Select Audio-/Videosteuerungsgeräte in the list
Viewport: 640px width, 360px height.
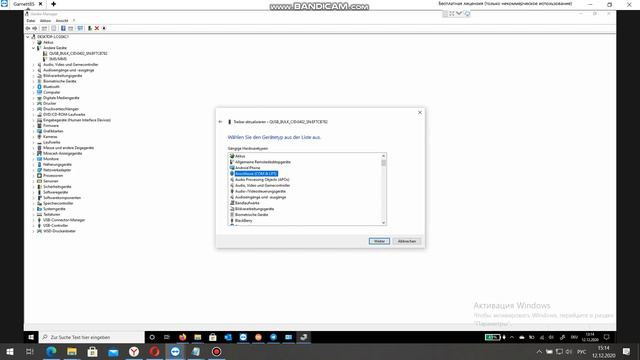(260, 191)
